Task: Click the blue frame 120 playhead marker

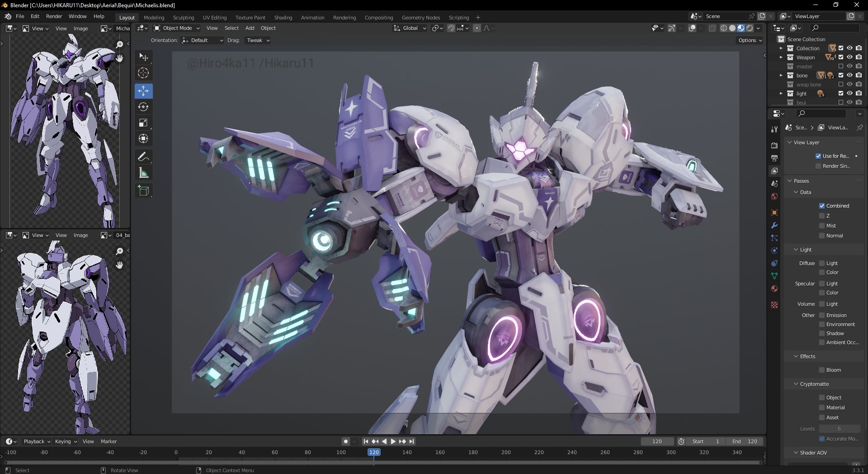Action: (x=374, y=452)
